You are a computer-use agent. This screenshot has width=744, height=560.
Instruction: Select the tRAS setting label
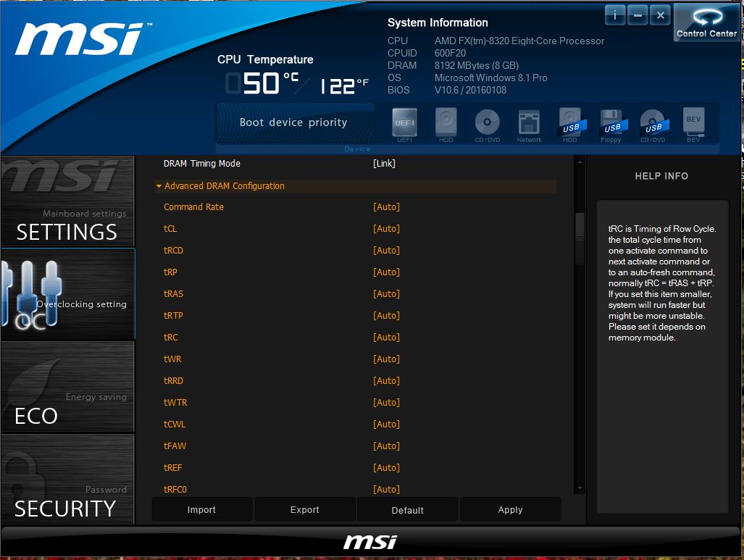pyautogui.click(x=173, y=293)
